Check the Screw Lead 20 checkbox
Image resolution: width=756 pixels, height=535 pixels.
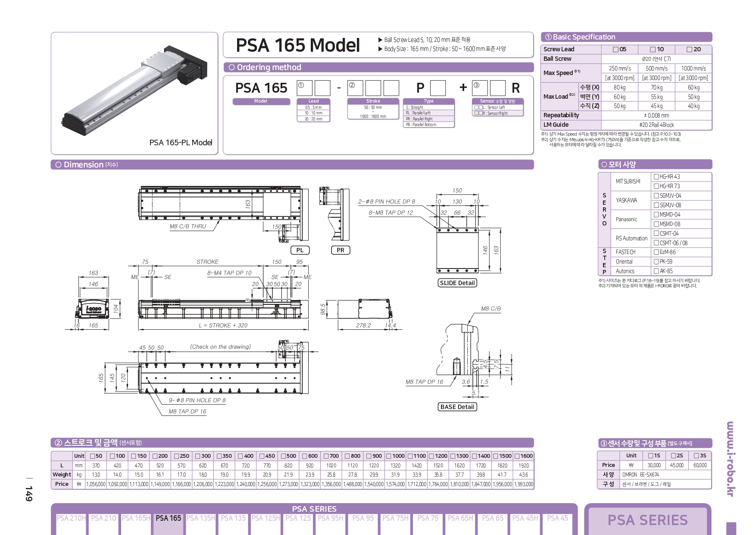click(689, 50)
